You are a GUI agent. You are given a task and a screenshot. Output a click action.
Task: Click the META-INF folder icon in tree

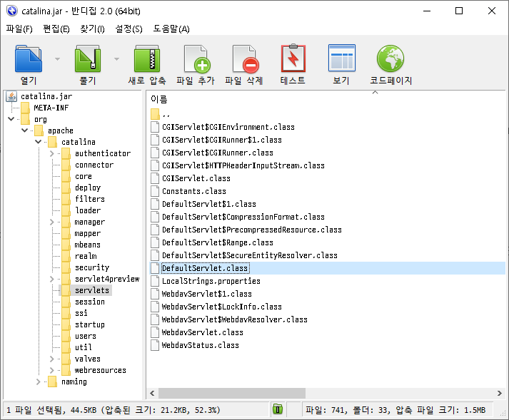[25, 108]
